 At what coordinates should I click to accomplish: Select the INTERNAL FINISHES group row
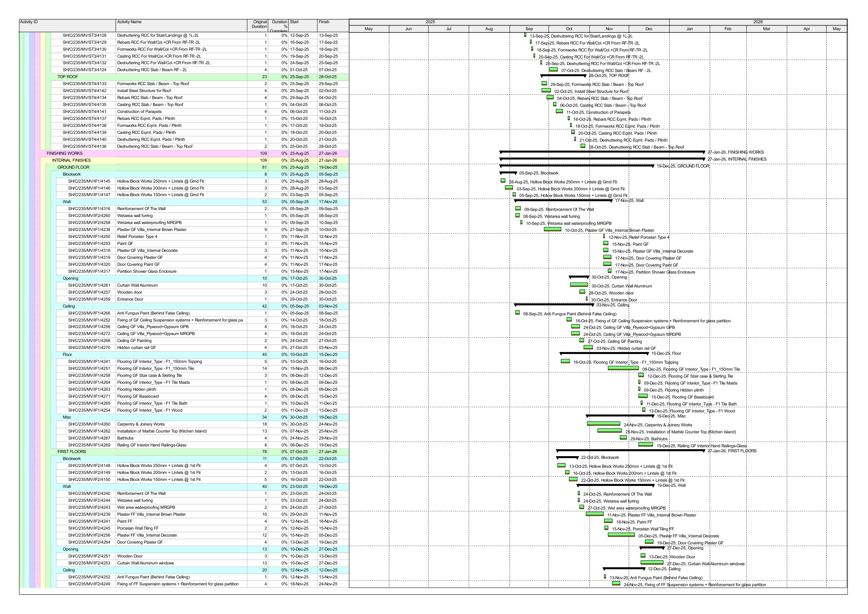(72, 161)
